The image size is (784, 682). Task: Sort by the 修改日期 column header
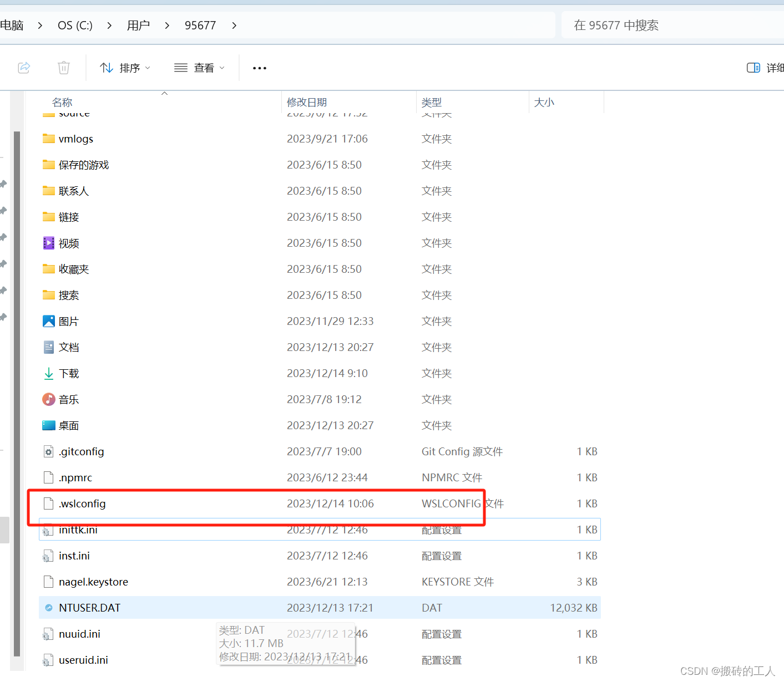coord(307,102)
